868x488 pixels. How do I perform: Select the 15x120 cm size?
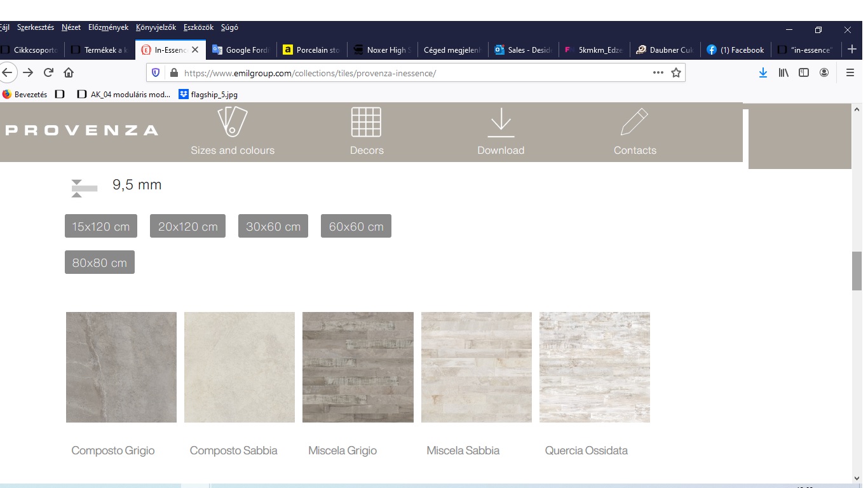pos(101,226)
